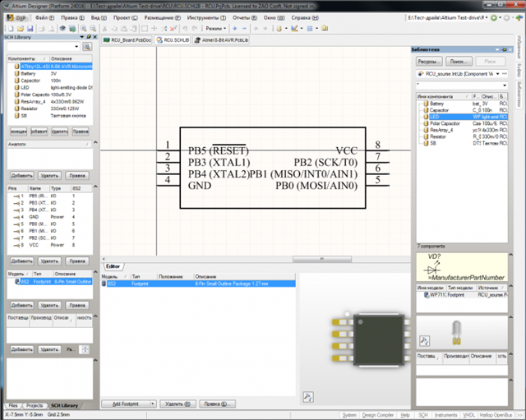The image size is (526, 420).
Task: Open the Инструменты menu
Action: [x=206, y=18]
